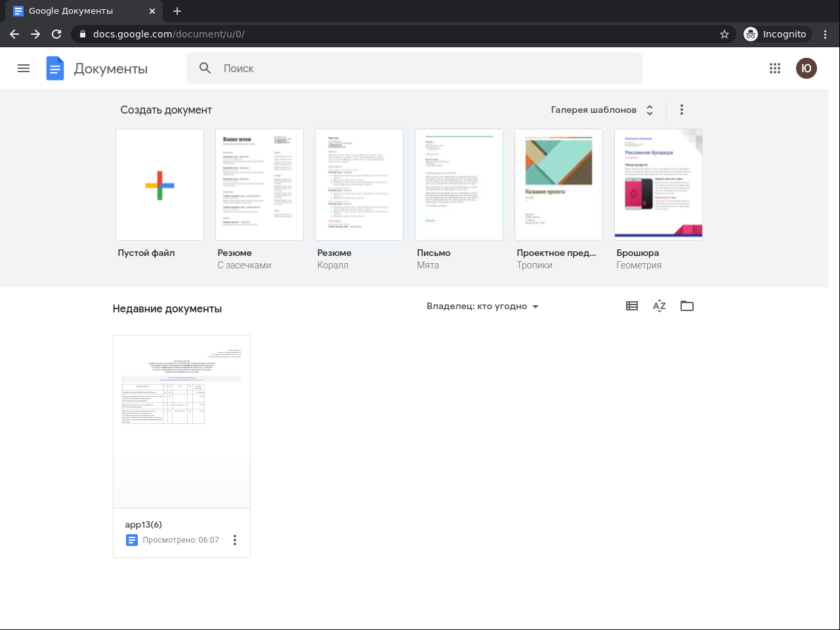The image size is (840, 630).
Task: Open Chrome browser menu
Action: click(826, 34)
